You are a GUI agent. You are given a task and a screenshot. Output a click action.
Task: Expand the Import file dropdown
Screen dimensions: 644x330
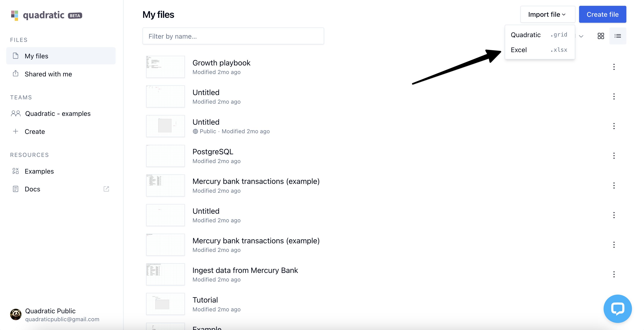tap(547, 14)
